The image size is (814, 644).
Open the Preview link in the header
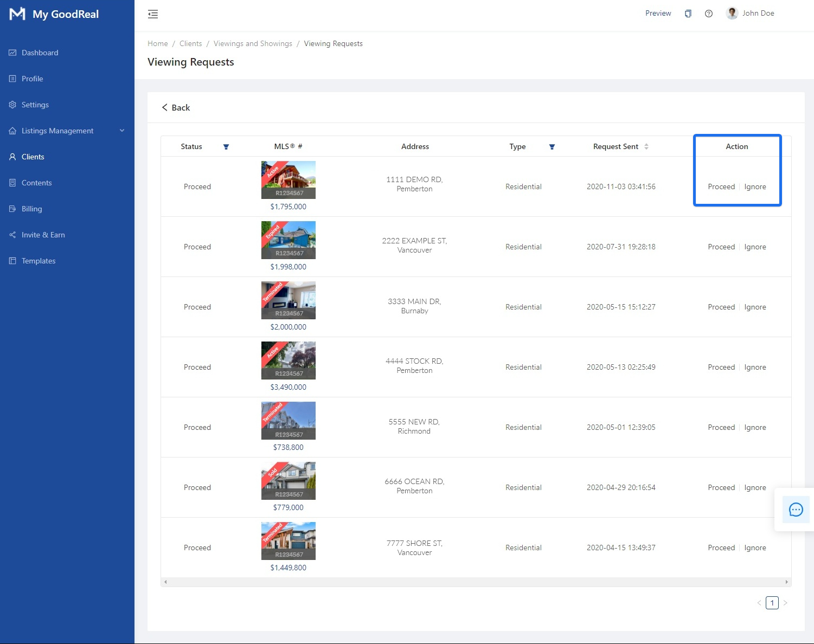click(x=658, y=14)
